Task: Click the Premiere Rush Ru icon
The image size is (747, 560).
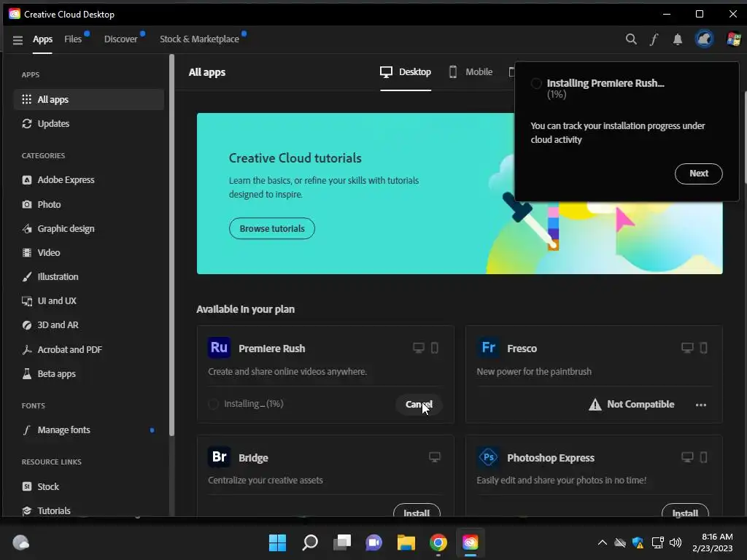Action: point(219,348)
